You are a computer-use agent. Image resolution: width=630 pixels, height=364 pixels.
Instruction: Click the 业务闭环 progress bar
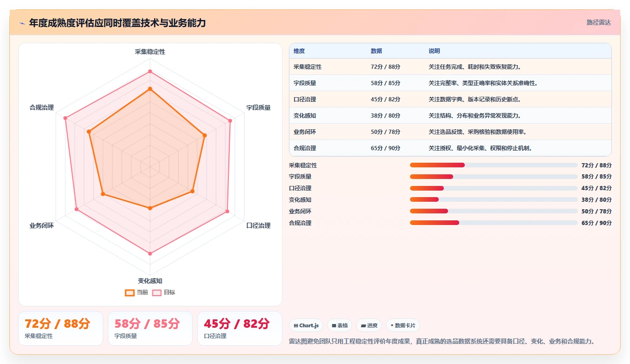(494, 211)
